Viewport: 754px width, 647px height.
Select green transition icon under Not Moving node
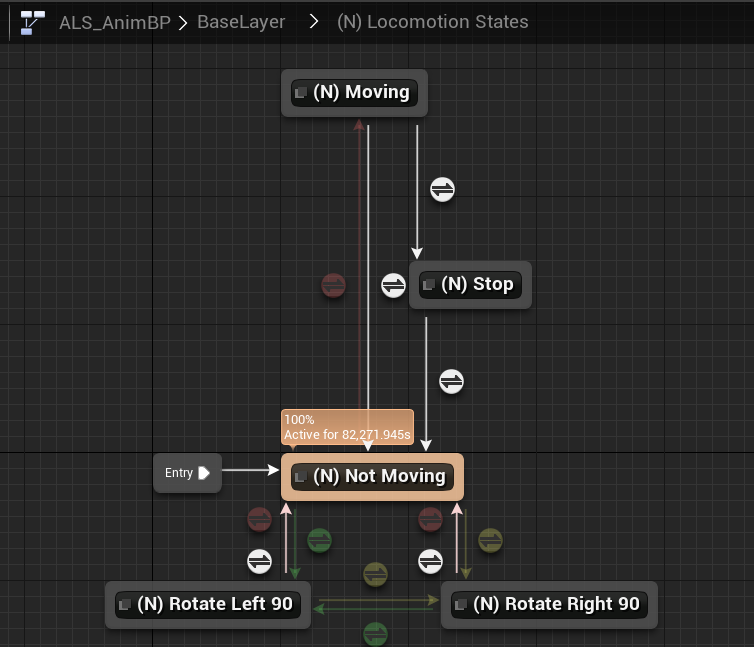tap(319, 541)
